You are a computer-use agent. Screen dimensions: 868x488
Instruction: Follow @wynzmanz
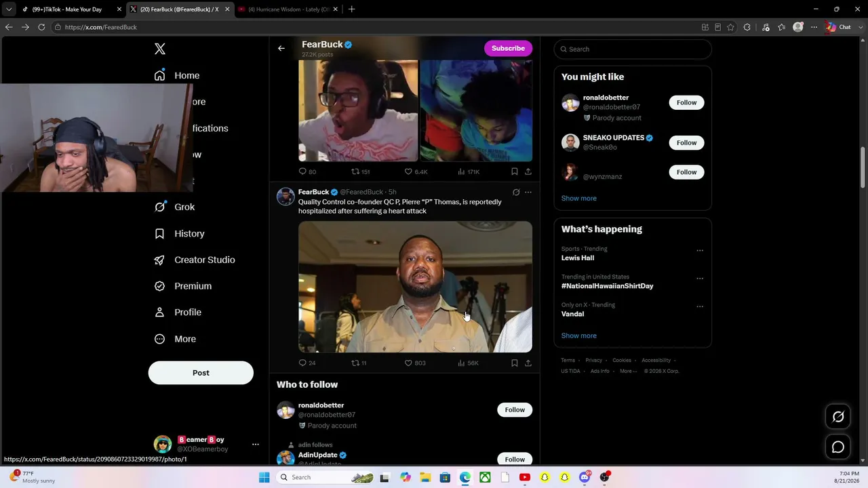686,172
